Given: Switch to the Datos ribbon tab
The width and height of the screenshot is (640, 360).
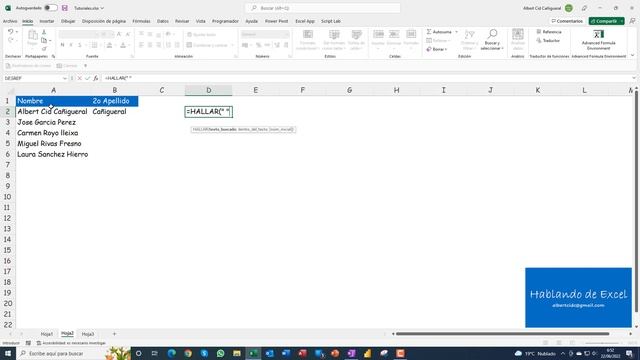Looking at the screenshot, I should click(x=162, y=21).
